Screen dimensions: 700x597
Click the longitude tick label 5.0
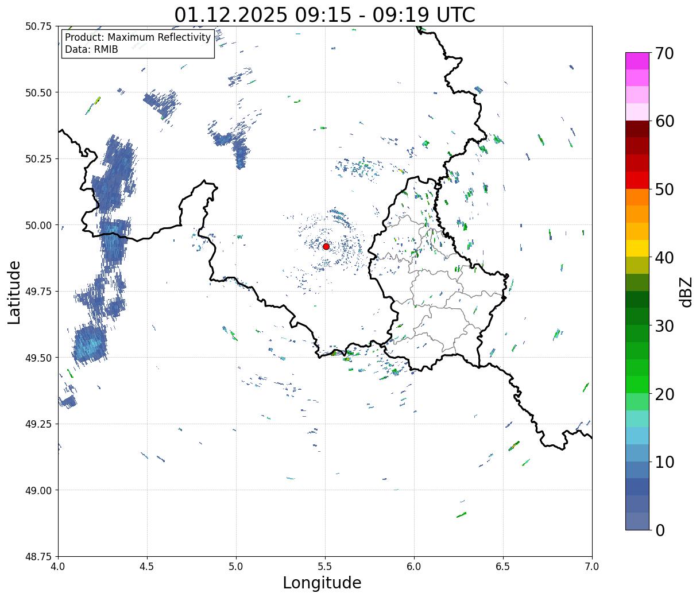pyautogui.click(x=236, y=567)
